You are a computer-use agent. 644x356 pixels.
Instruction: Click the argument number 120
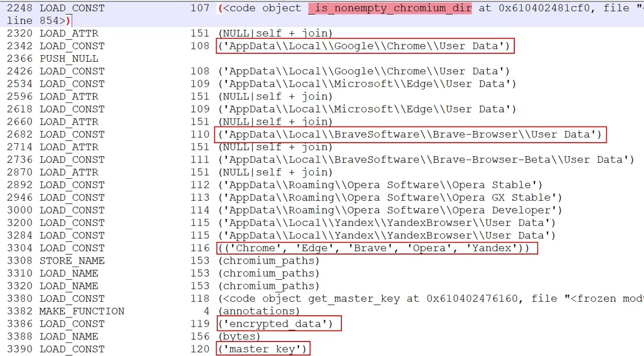pos(200,349)
